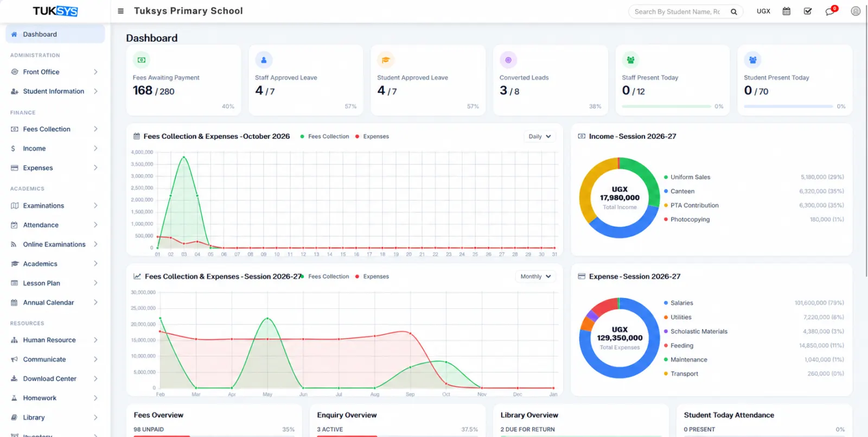Open the Monthly period dropdown
Image resolution: width=868 pixels, height=437 pixels.
tap(535, 276)
